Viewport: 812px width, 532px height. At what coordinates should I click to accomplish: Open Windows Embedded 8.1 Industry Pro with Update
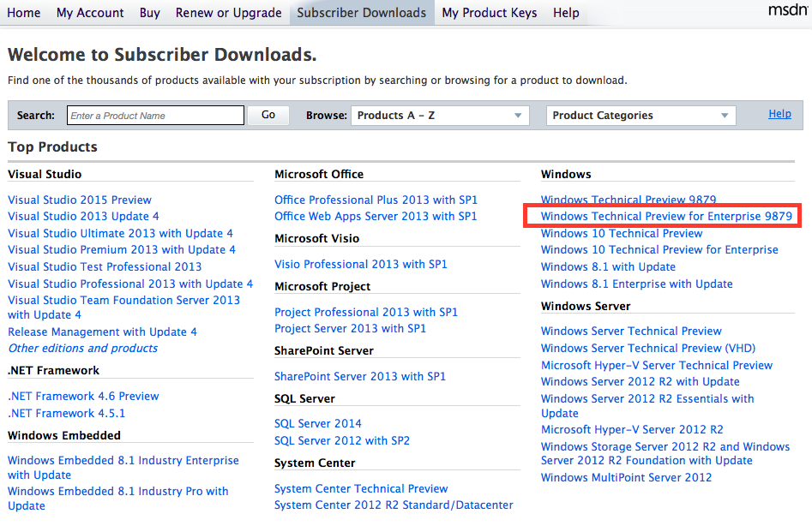point(118,499)
